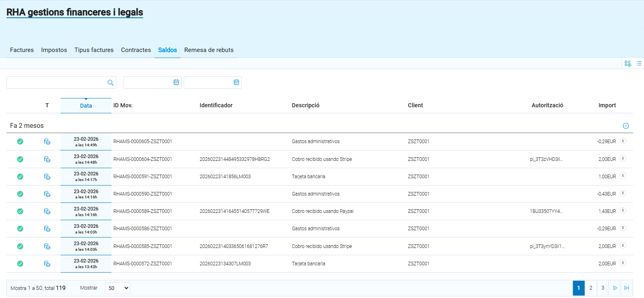Collapse the 'Fa 2 mesos' group

pyautogui.click(x=625, y=126)
